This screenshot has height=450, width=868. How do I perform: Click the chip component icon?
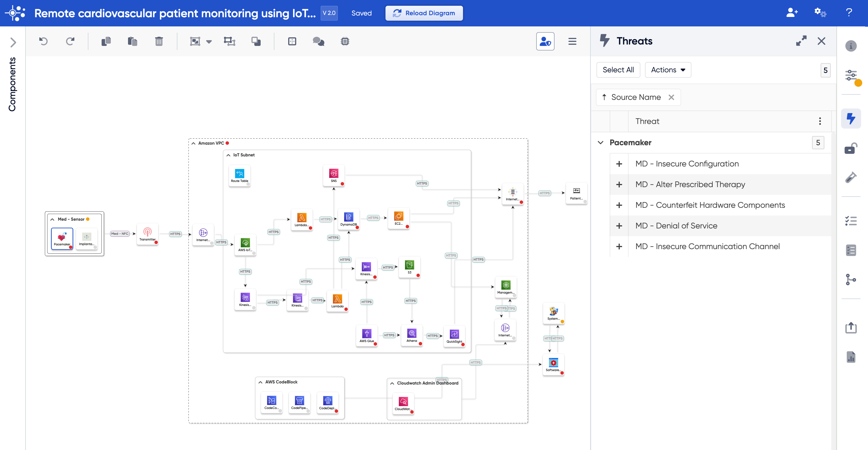click(345, 41)
